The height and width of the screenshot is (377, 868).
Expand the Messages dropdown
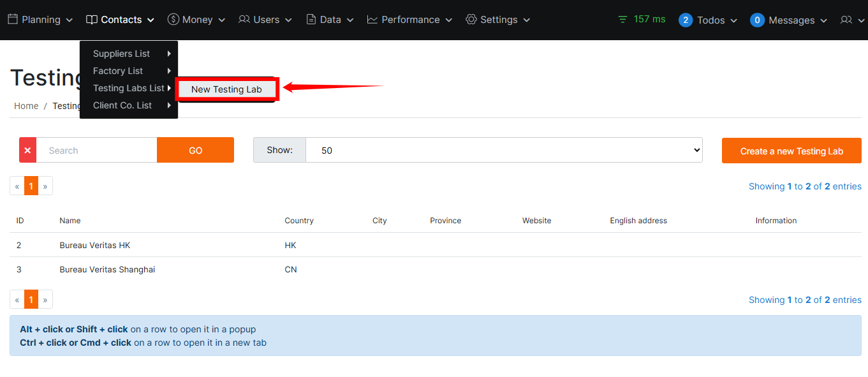(x=790, y=20)
